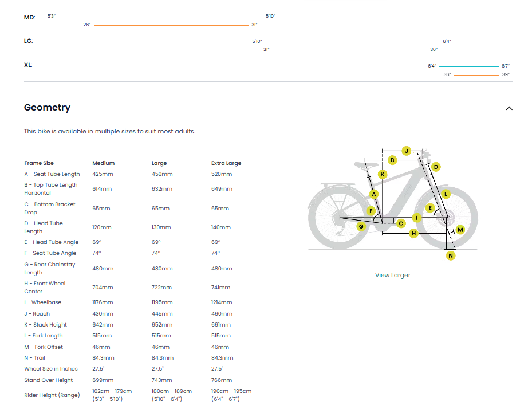Select the G chainstay marker
Image resolution: width=532 pixels, height=413 pixels.
(361, 226)
